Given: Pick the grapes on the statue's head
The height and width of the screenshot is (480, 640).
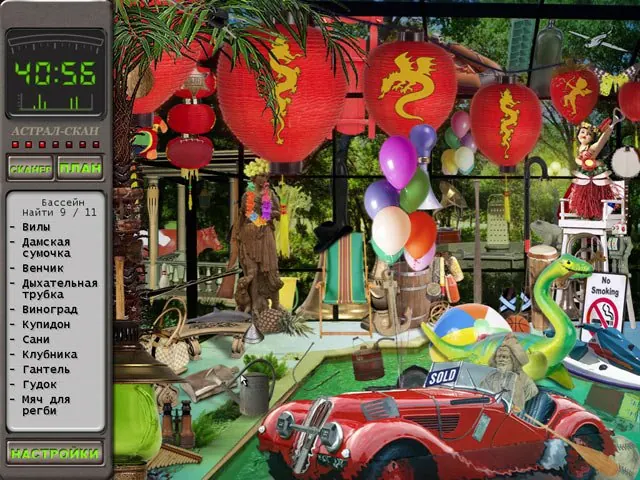Looking at the screenshot, I should coord(257,168).
